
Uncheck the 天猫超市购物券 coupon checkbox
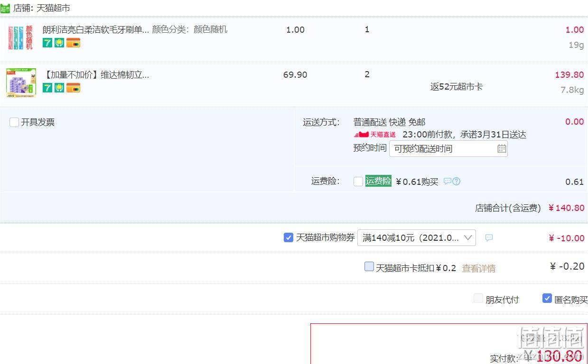click(x=289, y=237)
